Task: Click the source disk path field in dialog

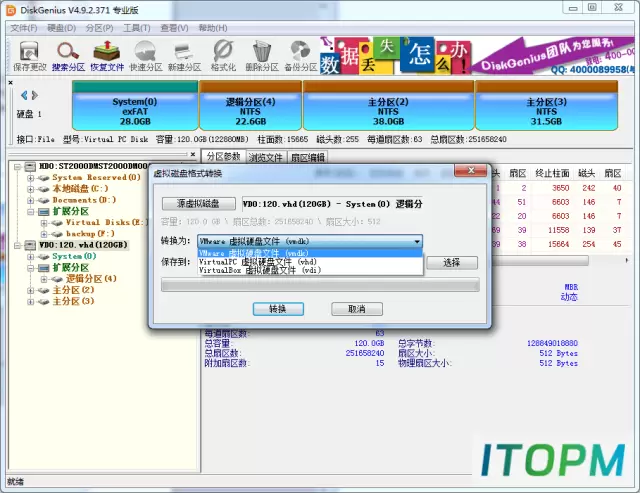Action: coord(333,204)
